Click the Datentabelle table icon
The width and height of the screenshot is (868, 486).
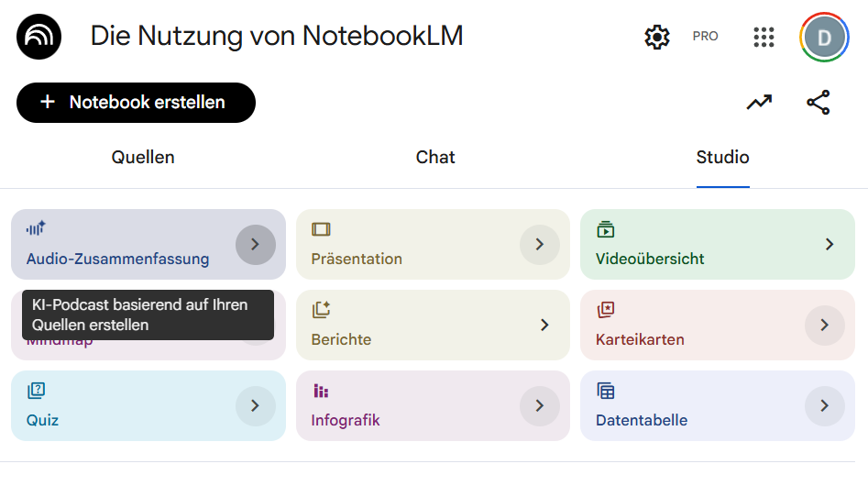[606, 391]
